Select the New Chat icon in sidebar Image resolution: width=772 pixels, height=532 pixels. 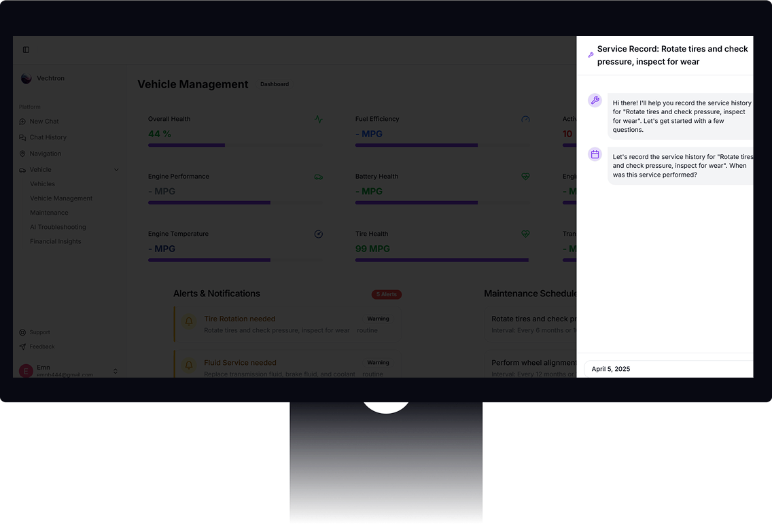23,121
